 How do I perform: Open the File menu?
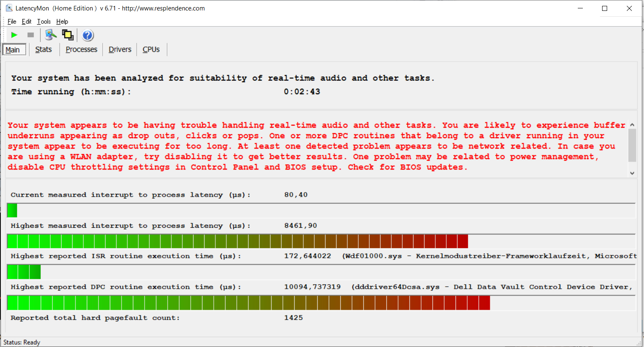click(x=12, y=22)
